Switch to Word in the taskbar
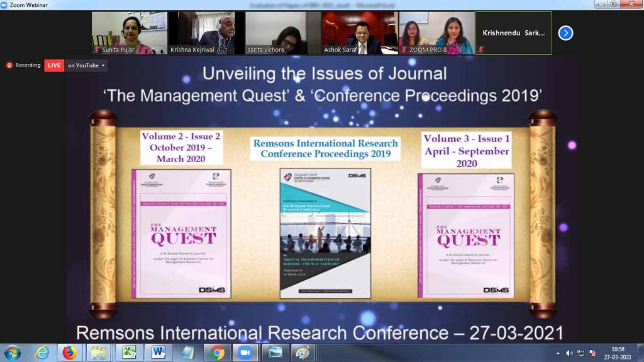 click(x=158, y=353)
